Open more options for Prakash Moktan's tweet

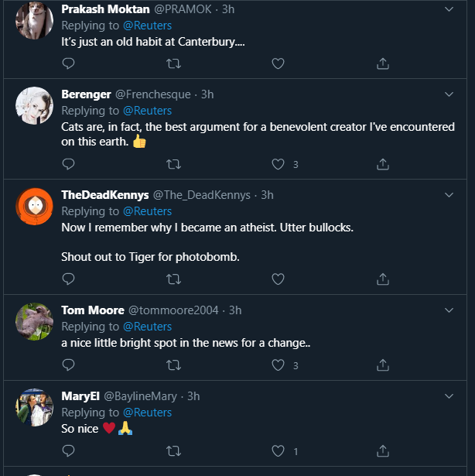(x=449, y=9)
